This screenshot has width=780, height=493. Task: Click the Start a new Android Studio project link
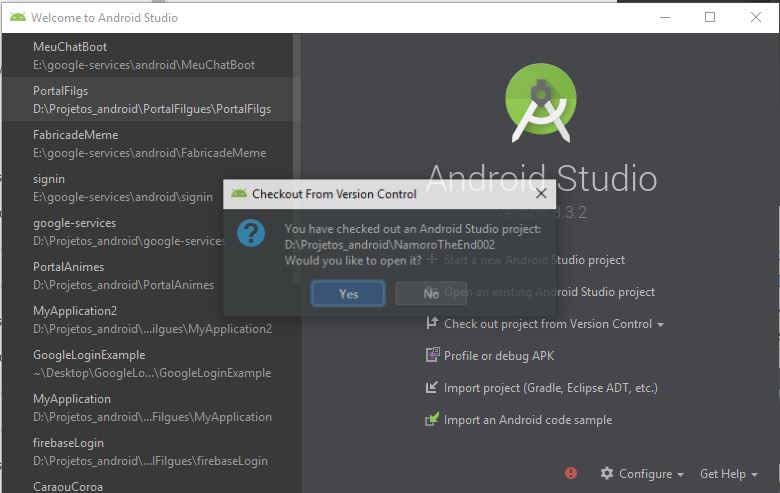[x=534, y=260]
